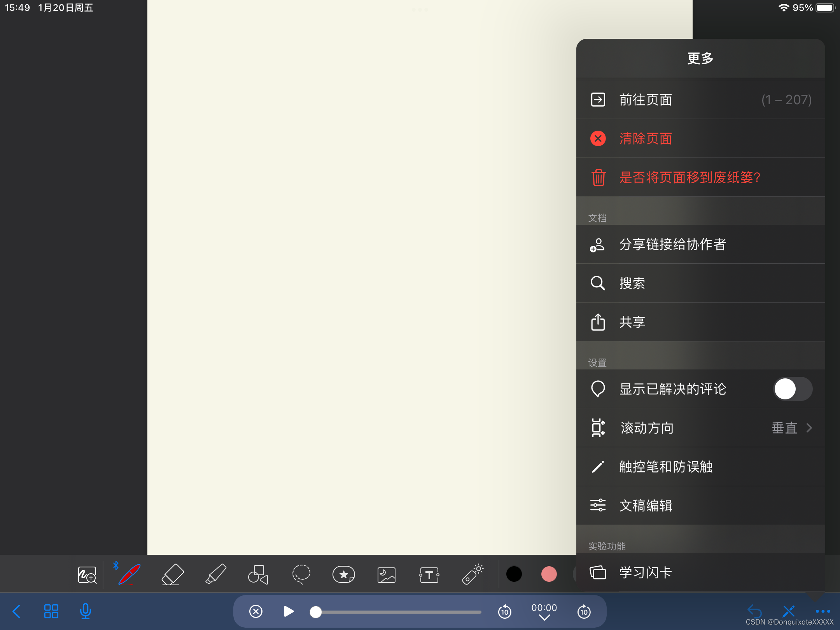
Task: Tap the microphone recording icon
Action: 85,611
